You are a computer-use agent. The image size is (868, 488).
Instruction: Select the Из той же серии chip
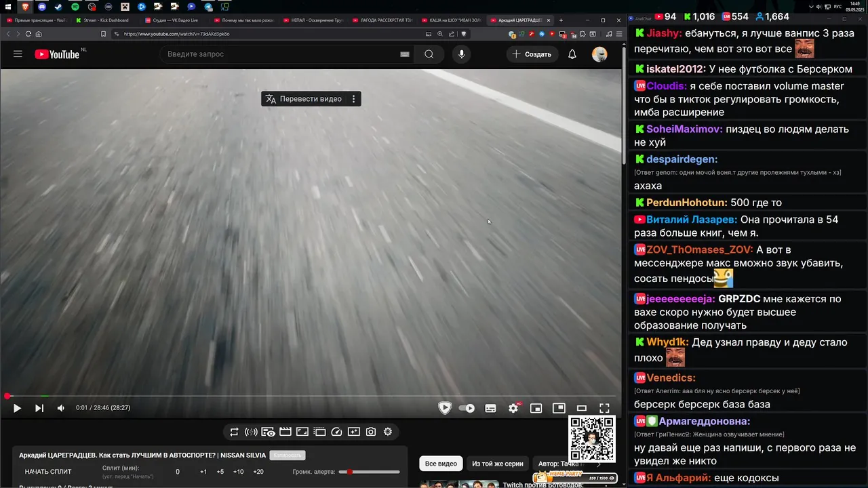tap(498, 464)
